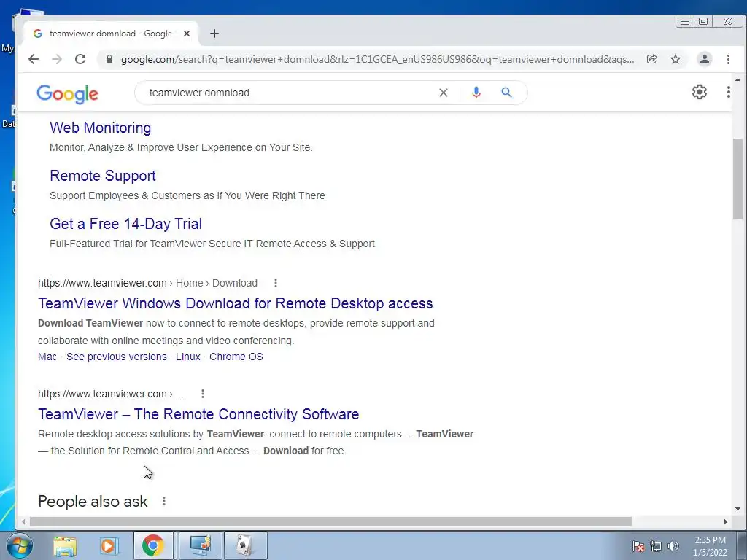This screenshot has height=560, width=747.
Task: Open the Mac sitelink
Action: coord(47,357)
